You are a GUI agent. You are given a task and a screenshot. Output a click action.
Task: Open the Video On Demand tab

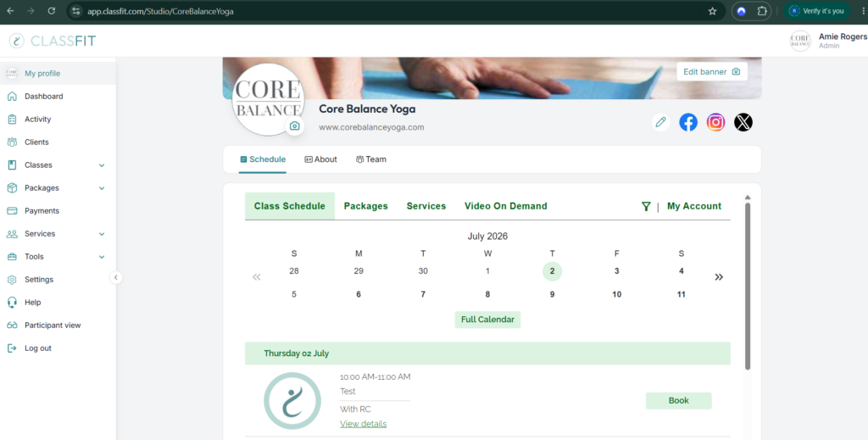[505, 206]
